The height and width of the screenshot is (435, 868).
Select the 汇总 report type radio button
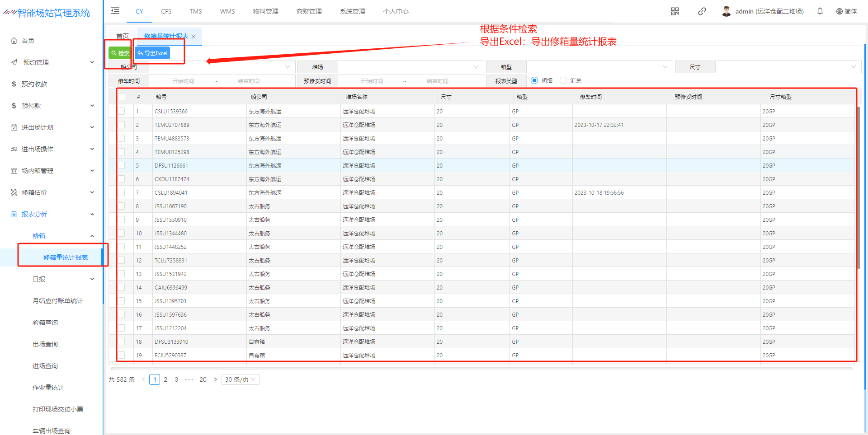(563, 80)
